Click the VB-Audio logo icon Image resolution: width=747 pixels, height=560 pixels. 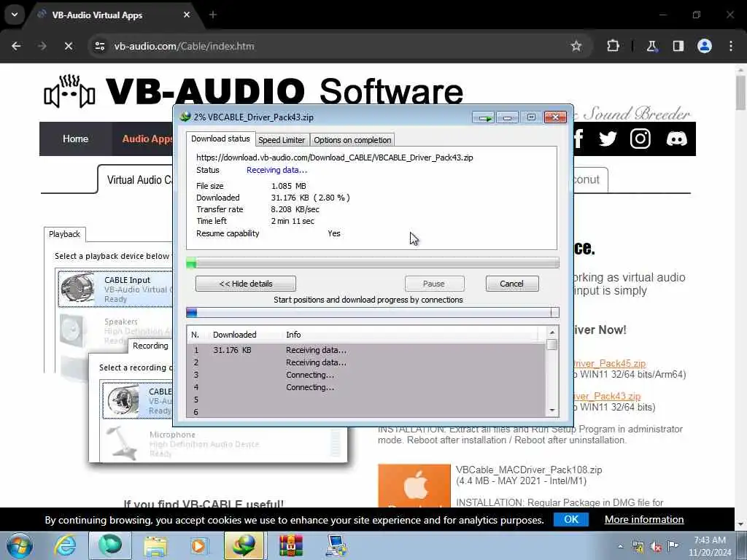pyautogui.click(x=69, y=91)
